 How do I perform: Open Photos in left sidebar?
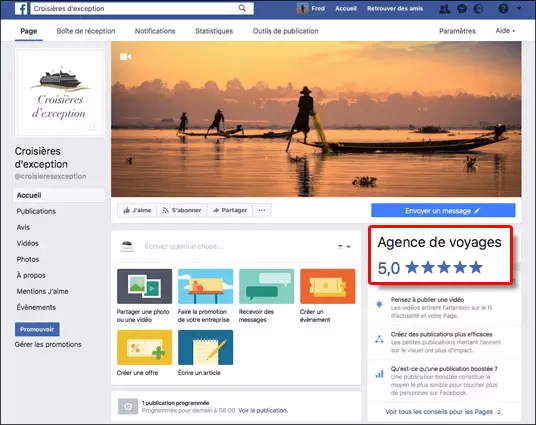(28, 260)
